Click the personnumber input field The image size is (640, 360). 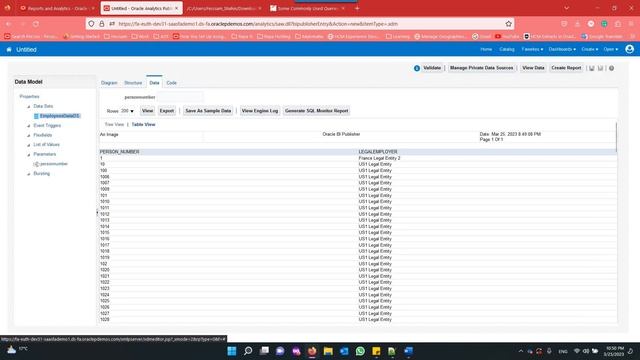[x=180, y=97]
